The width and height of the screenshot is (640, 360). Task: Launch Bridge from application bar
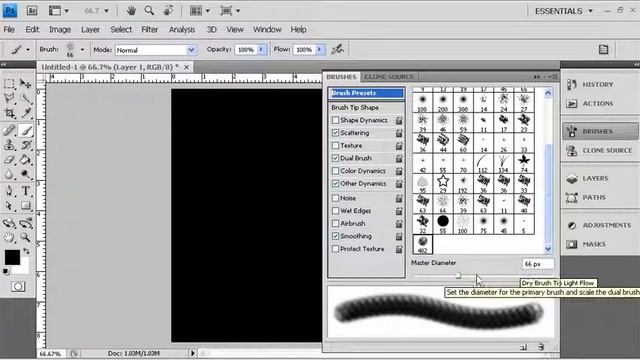coord(32,11)
